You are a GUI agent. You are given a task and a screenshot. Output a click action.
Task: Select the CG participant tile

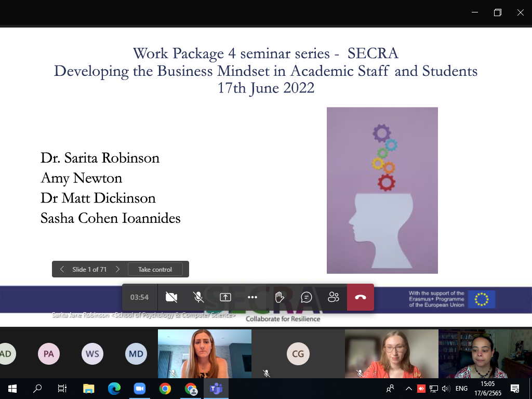coord(298,354)
